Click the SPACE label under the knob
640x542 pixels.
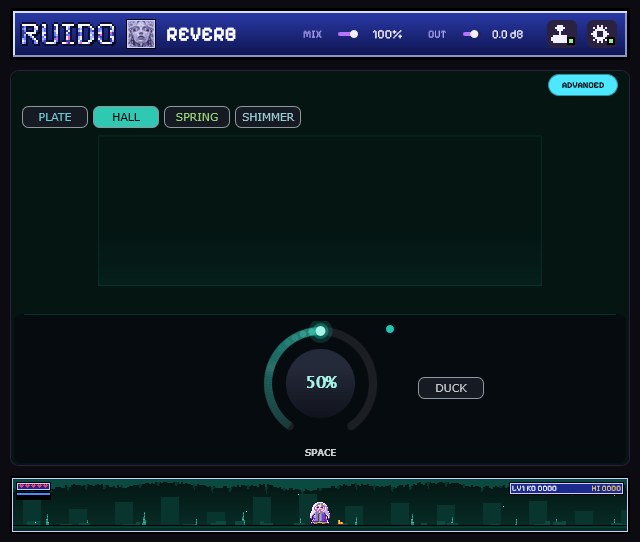[320, 453]
